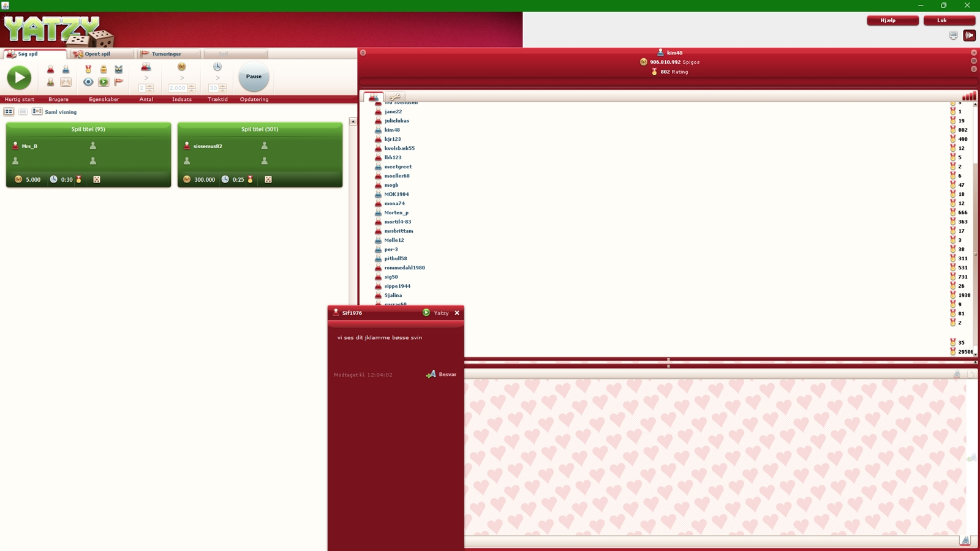
Task: Toggle the red user filter under Brugere
Action: (x=51, y=69)
